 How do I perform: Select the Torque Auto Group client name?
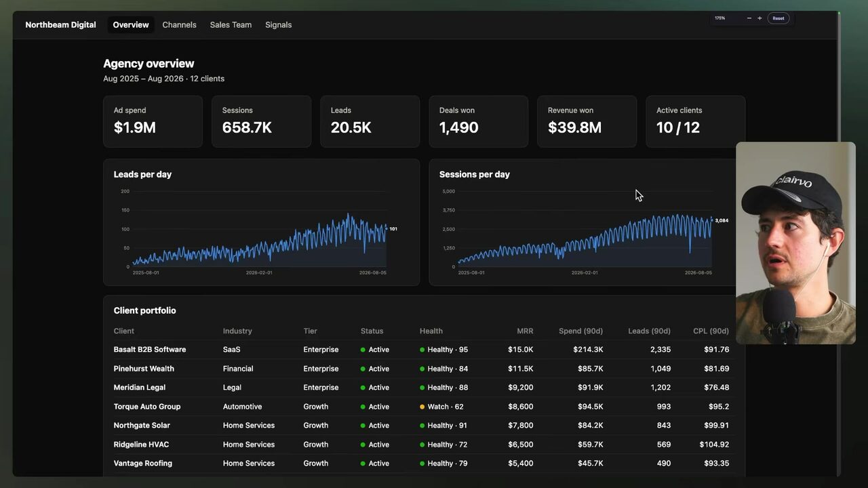pyautogui.click(x=147, y=407)
